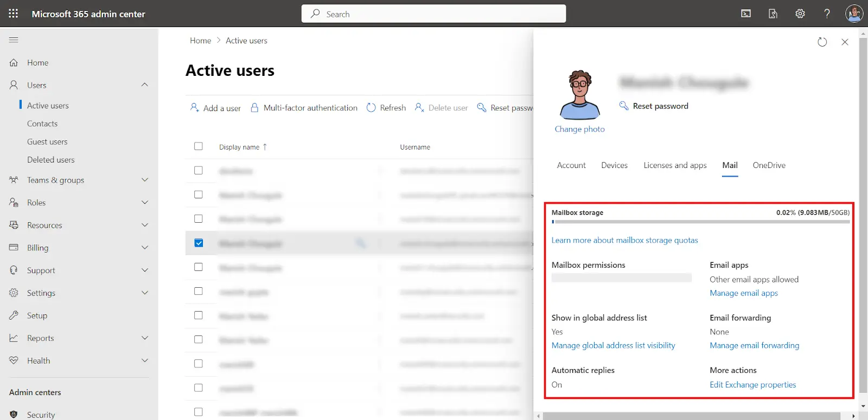868x420 pixels.
Task: Check the third user row checkbox
Action: pos(199,218)
